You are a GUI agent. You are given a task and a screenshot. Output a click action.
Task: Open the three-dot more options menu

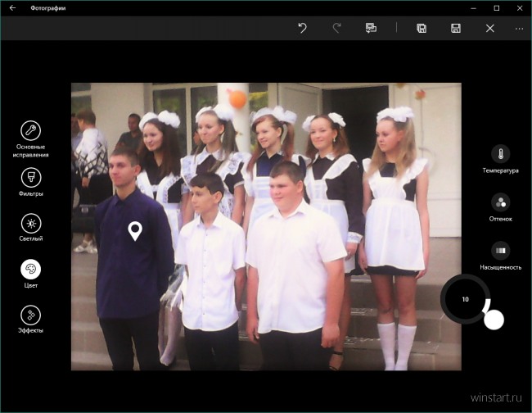[x=519, y=29]
